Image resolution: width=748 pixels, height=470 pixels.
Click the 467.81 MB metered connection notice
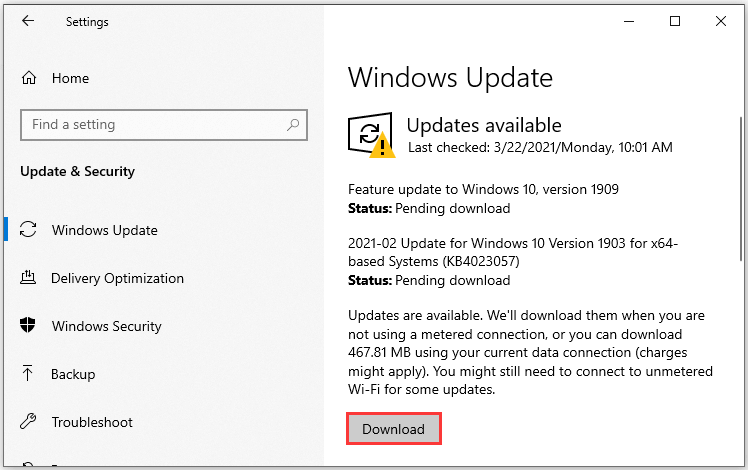pyautogui.click(x=530, y=353)
